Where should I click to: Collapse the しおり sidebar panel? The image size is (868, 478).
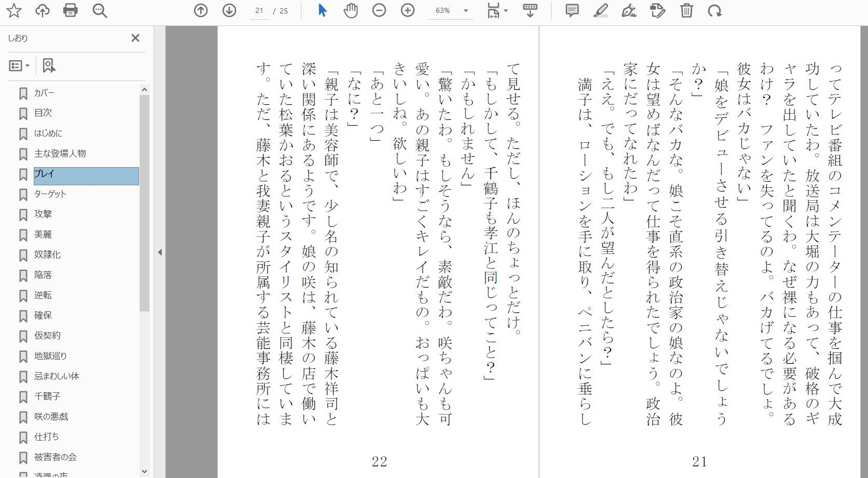pos(135,38)
